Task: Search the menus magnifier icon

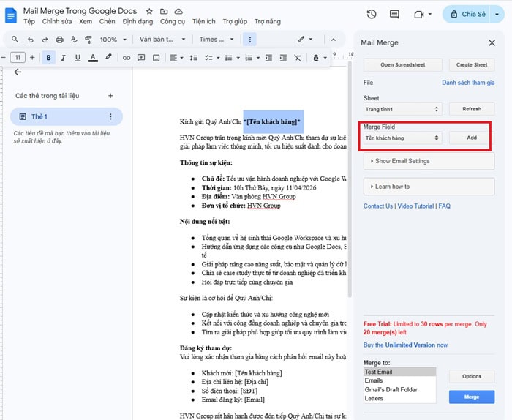Action: 15,40
